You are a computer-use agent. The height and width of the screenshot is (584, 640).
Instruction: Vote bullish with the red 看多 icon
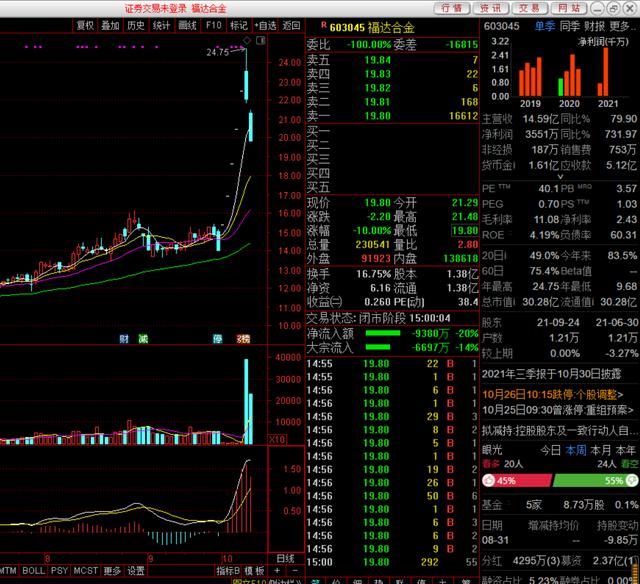point(491,464)
